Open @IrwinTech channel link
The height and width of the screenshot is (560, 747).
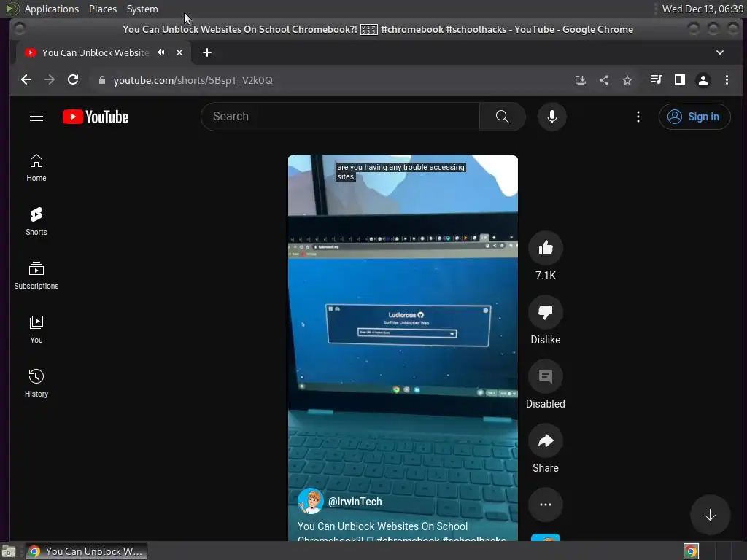[x=355, y=502]
